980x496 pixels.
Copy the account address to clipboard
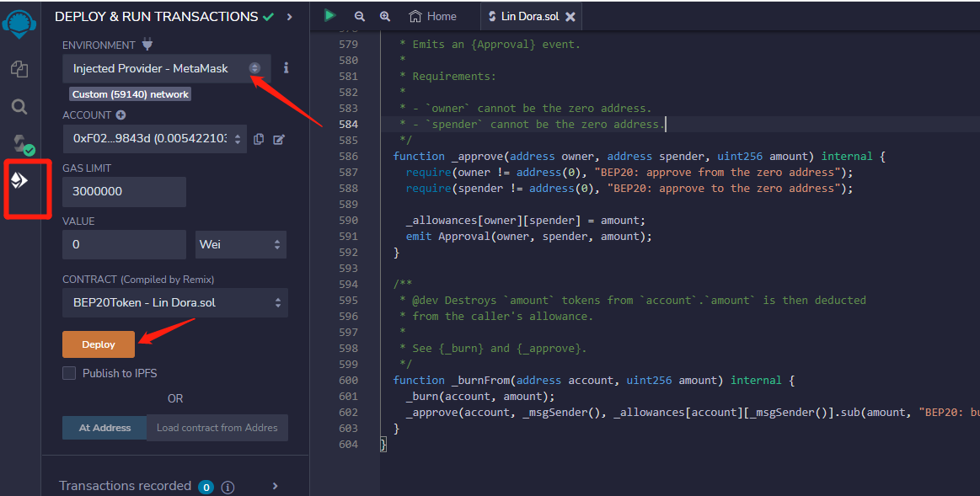259,139
